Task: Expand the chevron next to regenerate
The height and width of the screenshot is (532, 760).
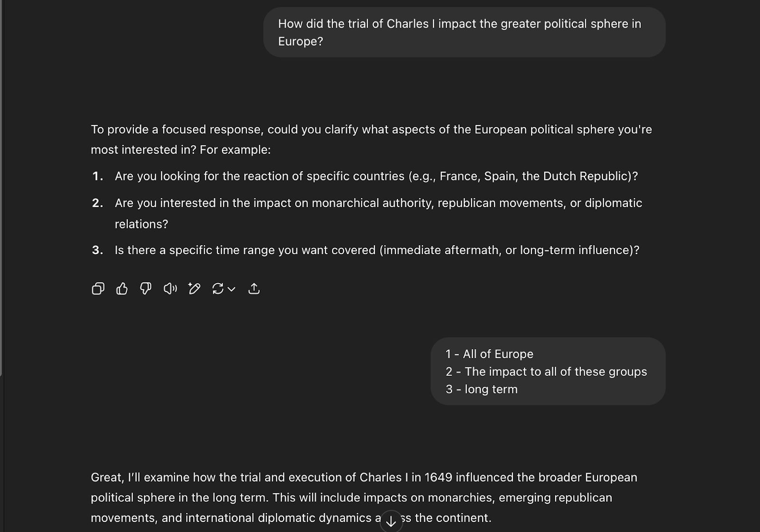Action: [x=231, y=289]
